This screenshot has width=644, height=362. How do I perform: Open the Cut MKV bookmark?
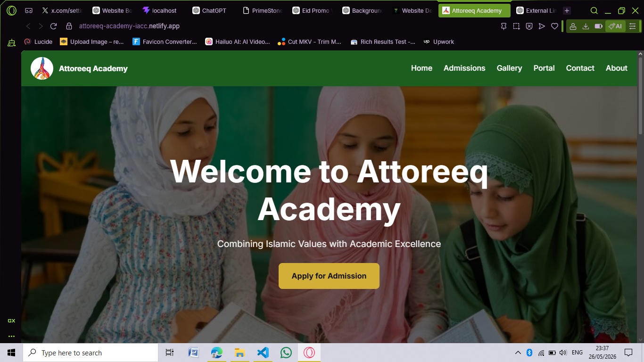click(x=309, y=42)
